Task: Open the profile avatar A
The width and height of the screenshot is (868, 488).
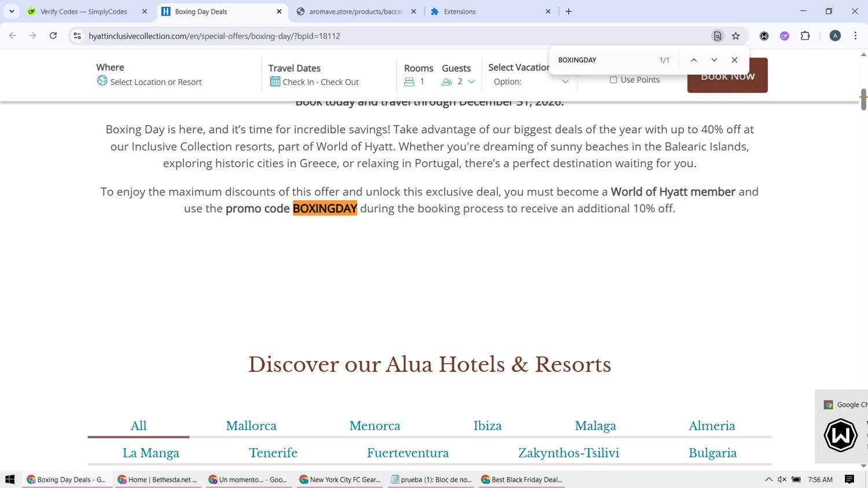Action: [x=835, y=36]
